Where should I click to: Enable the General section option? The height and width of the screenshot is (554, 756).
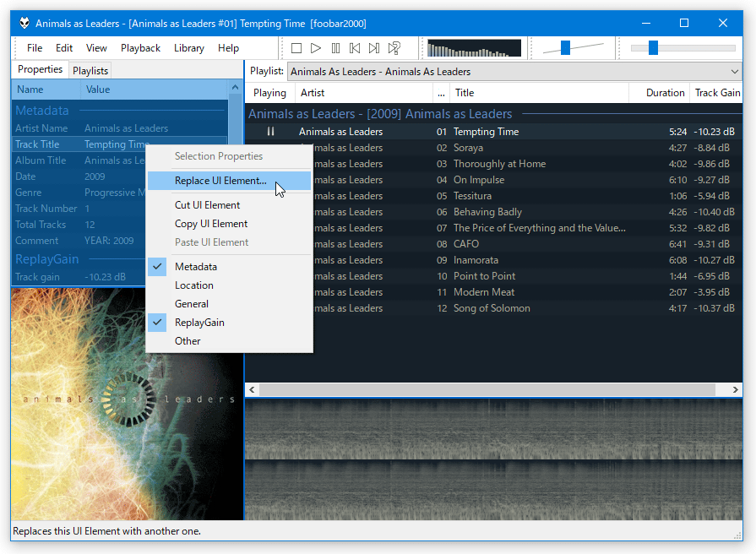click(230, 304)
